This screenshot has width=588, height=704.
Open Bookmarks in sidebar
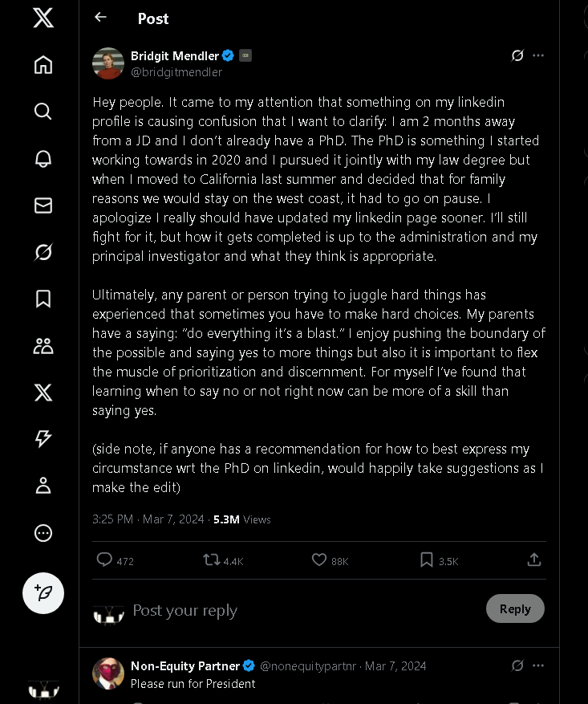43,299
